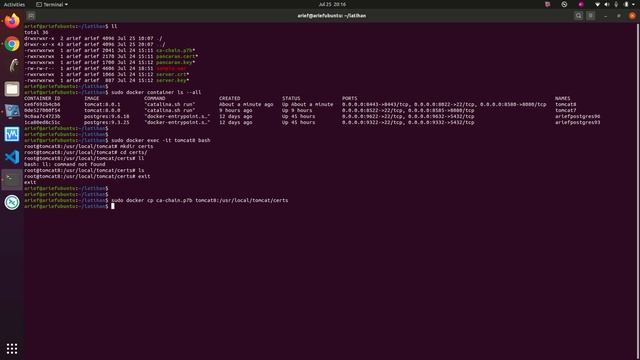Click the tomcat7 name in NAMES column
This screenshot has height=360, width=640.
(566, 110)
